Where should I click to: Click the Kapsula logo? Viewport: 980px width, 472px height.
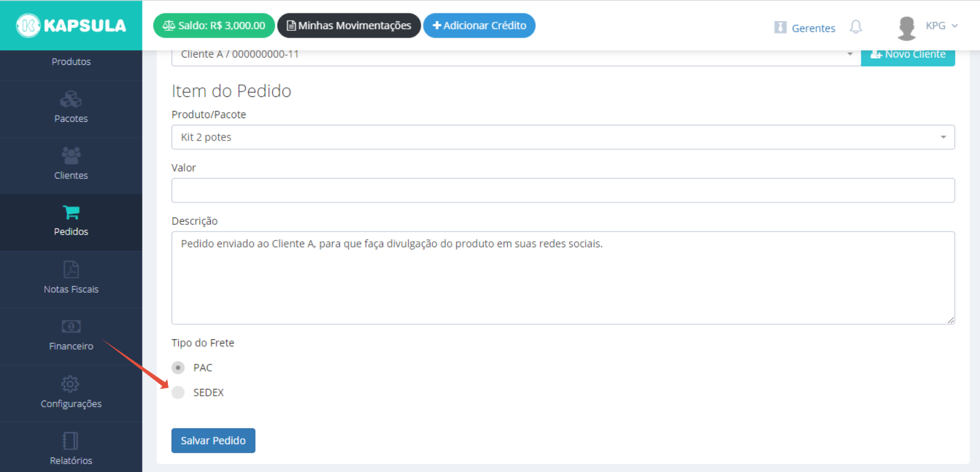point(71,25)
